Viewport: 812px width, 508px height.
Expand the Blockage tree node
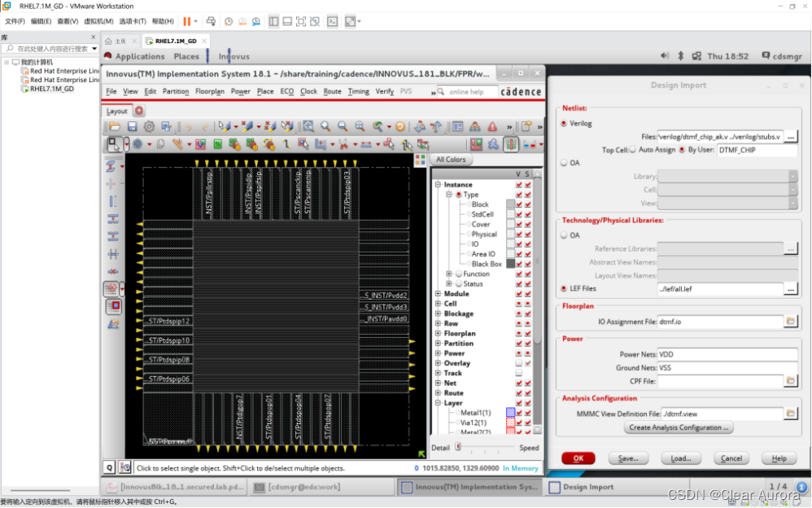coord(438,313)
